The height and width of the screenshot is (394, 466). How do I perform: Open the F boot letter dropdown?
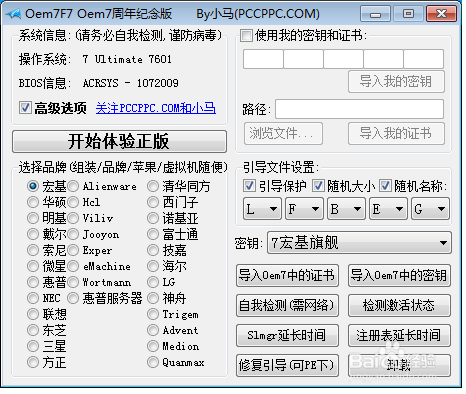[x=304, y=209]
